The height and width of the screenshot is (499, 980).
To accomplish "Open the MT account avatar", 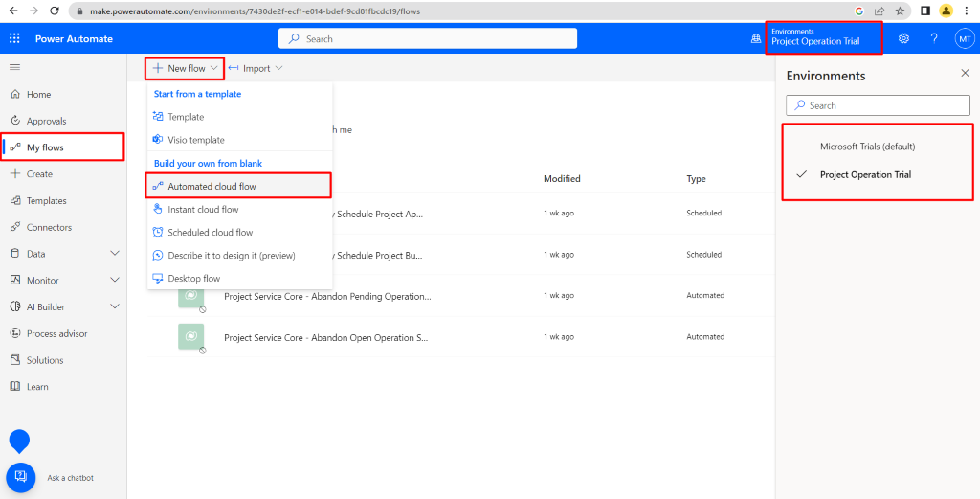I will coord(965,38).
